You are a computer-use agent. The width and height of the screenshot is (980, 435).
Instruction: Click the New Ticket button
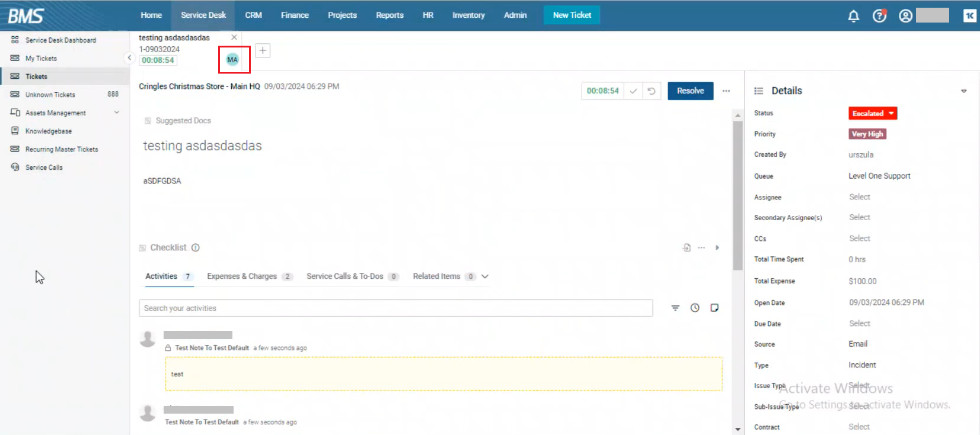[x=572, y=15]
